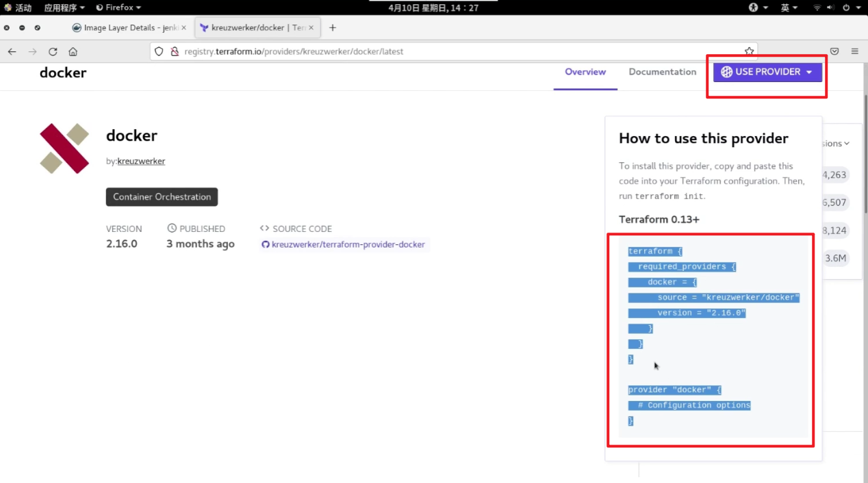Open the Firefox hamburger menu
This screenshot has width=868, height=483.
click(854, 51)
